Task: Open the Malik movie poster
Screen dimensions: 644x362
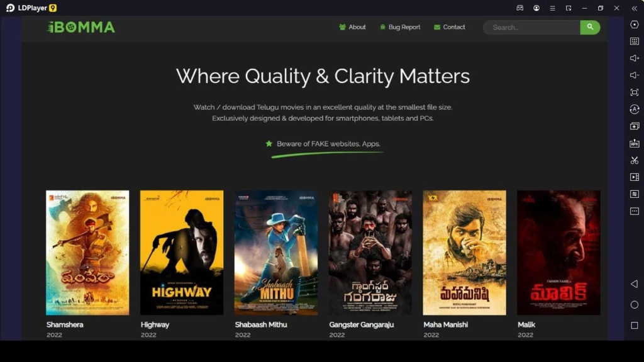Action: pos(558,253)
